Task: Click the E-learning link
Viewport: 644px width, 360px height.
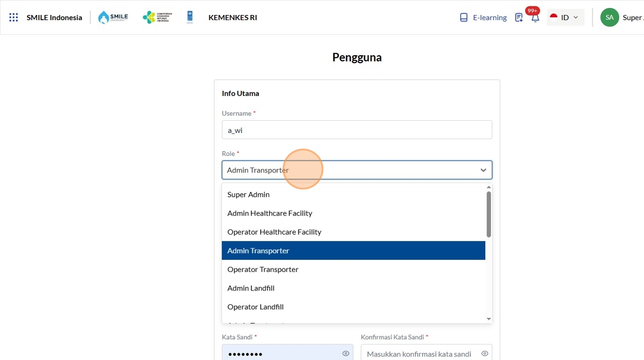Action: click(x=489, y=17)
